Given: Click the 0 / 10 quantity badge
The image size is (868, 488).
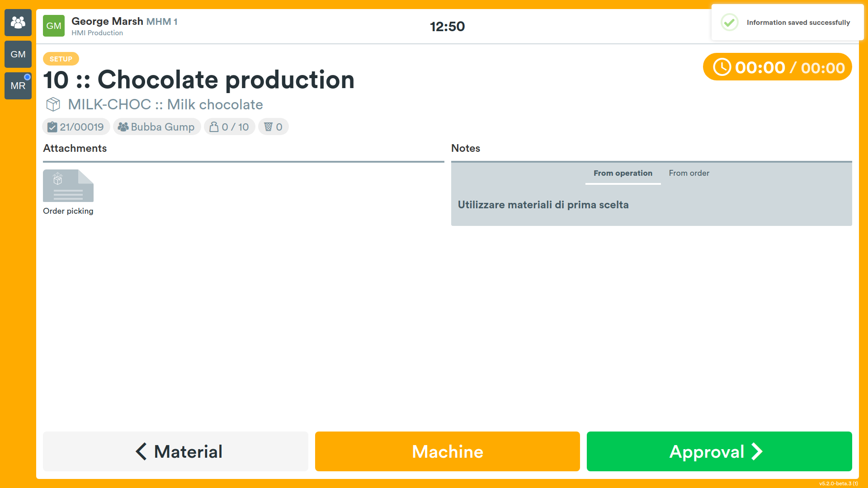Looking at the screenshot, I should tap(229, 127).
